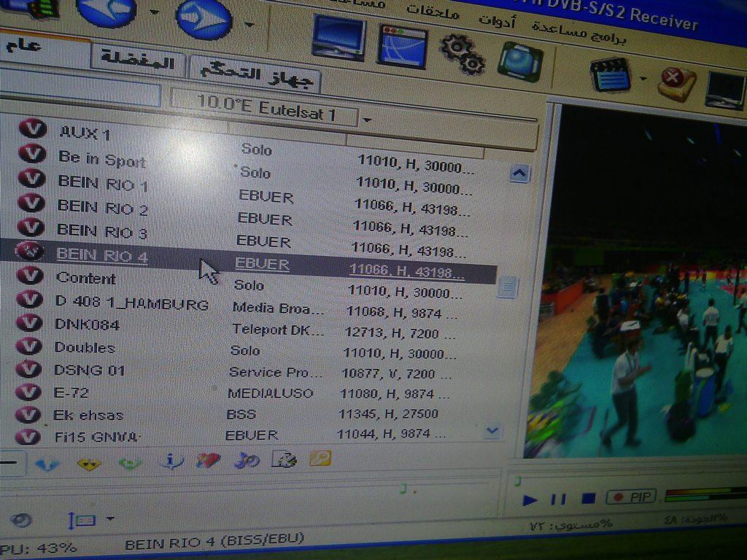This screenshot has width=747, height=560.
Task: Select the Be in Sport channel
Action: (102, 159)
